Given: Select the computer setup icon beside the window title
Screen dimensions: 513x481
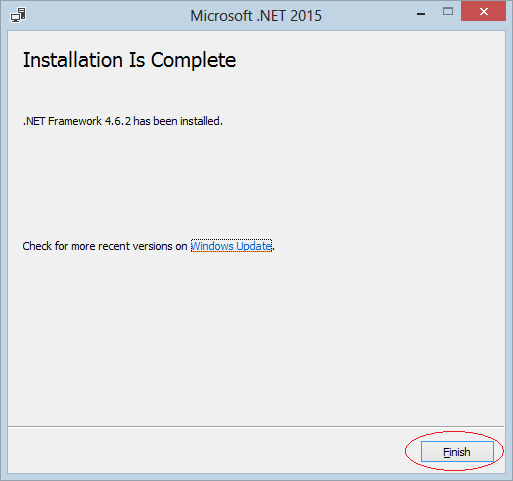Looking at the screenshot, I should coord(18,15).
